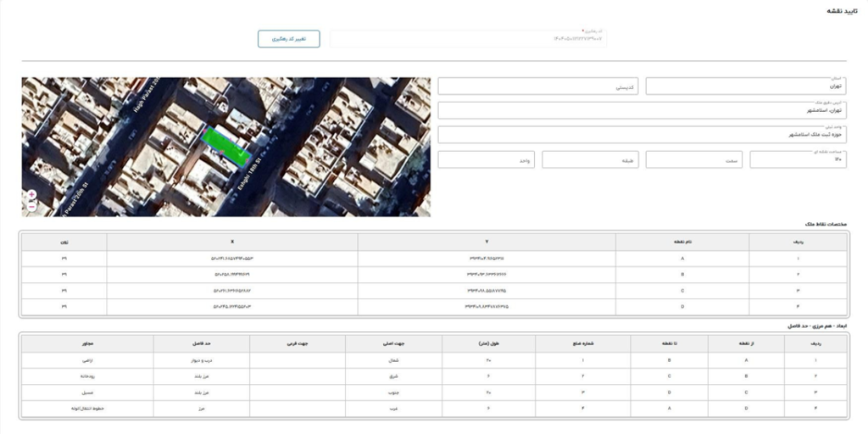Click the 'حد فاصل' column header
868x434 pixels.
coord(201,343)
